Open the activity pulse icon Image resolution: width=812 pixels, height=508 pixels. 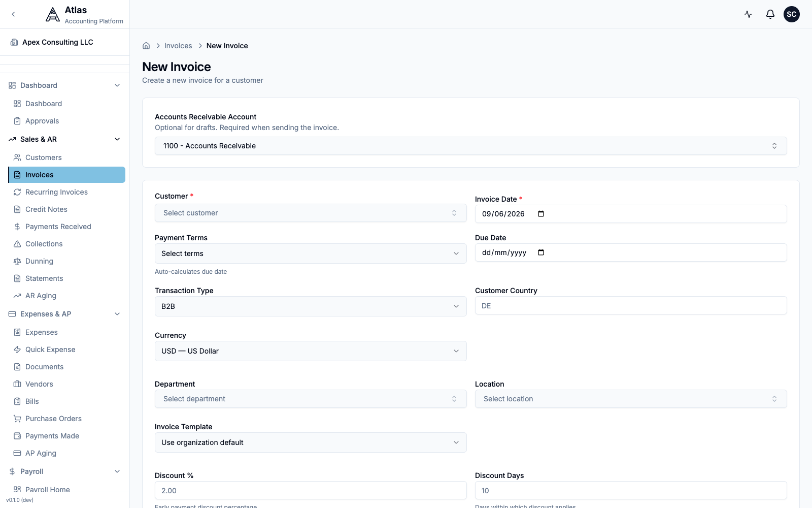coord(748,14)
